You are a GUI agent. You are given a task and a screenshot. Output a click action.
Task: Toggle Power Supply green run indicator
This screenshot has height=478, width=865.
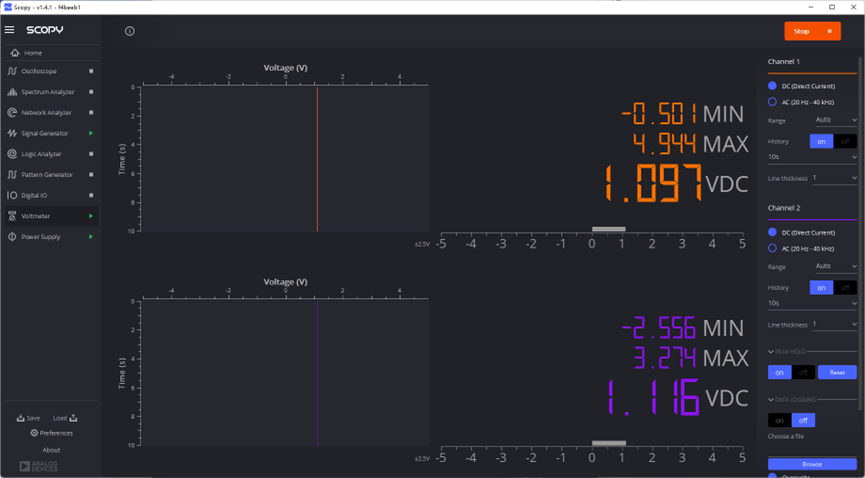point(91,237)
